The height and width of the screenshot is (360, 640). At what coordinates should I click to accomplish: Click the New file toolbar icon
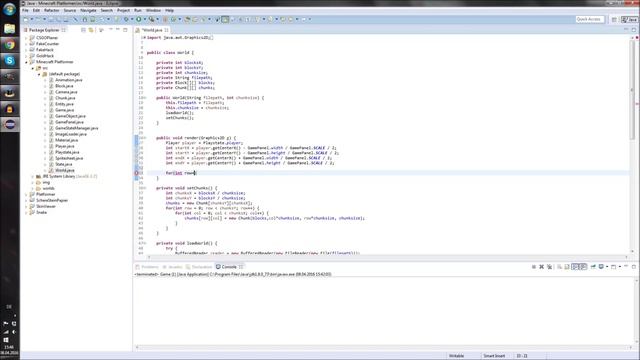(25, 19)
